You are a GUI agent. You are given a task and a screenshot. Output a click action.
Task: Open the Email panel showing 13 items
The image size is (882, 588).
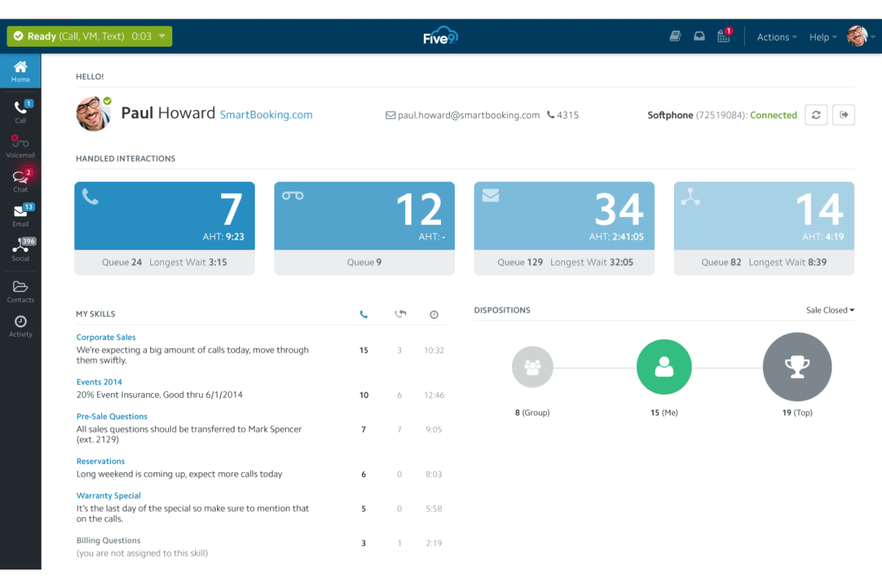20,214
